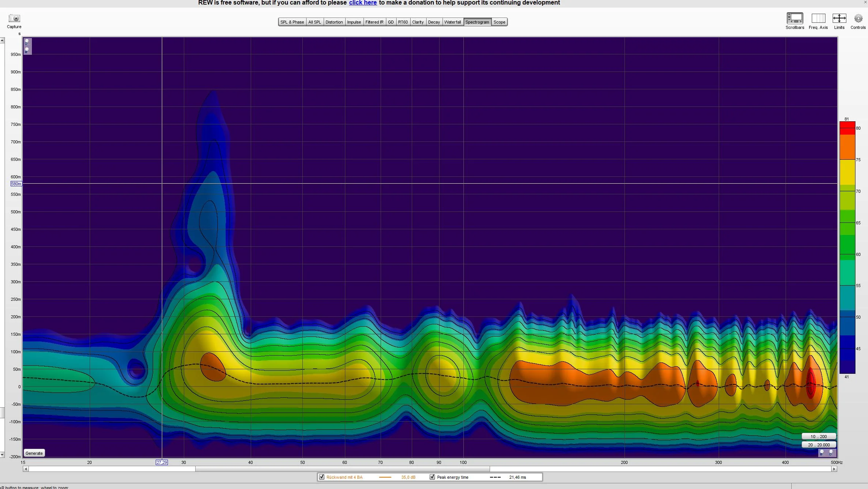Open the graph Limits icon

tap(839, 18)
